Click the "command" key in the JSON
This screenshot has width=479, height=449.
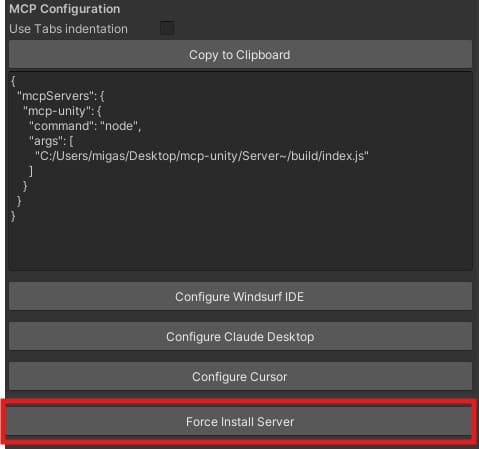[61, 126]
